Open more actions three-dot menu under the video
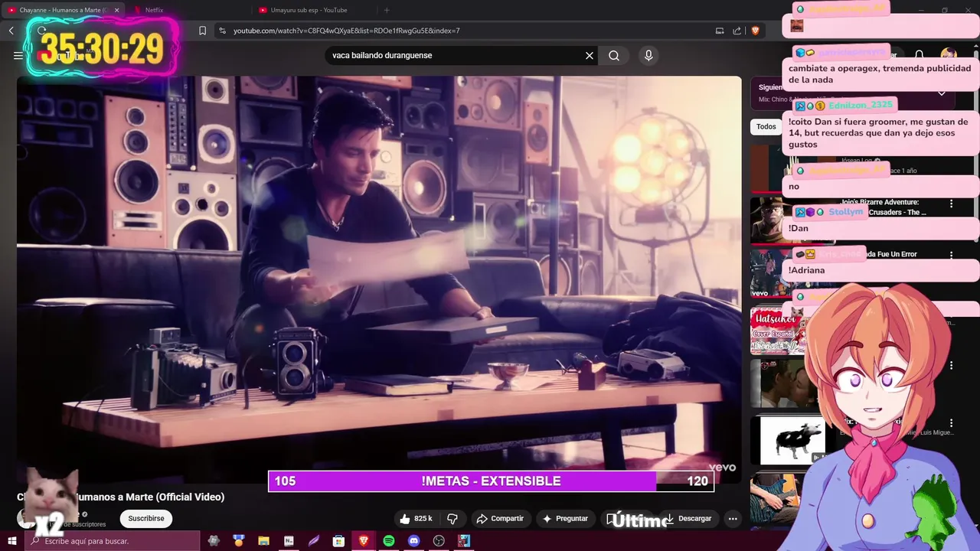 [733, 518]
